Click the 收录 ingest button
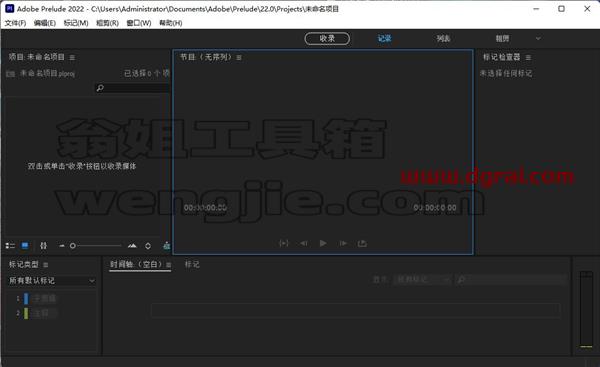The image size is (600, 367). (327, 39)
